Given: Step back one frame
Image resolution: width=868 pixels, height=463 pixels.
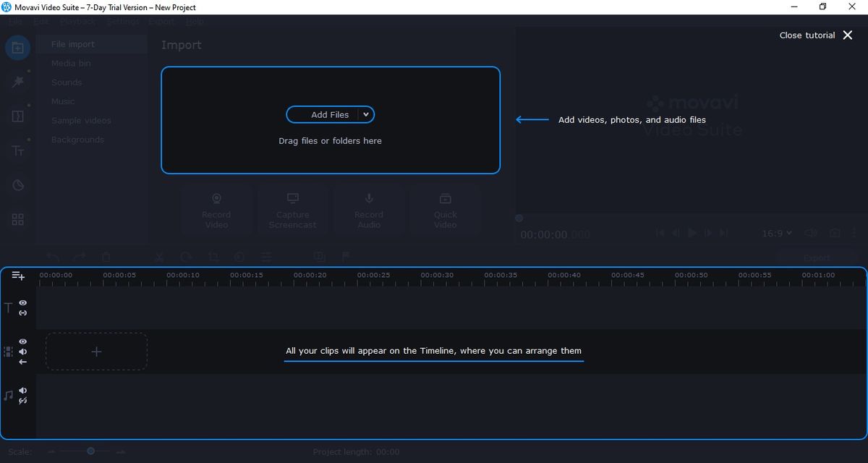Looking at the screenshot, I should (x=676, y=233).
